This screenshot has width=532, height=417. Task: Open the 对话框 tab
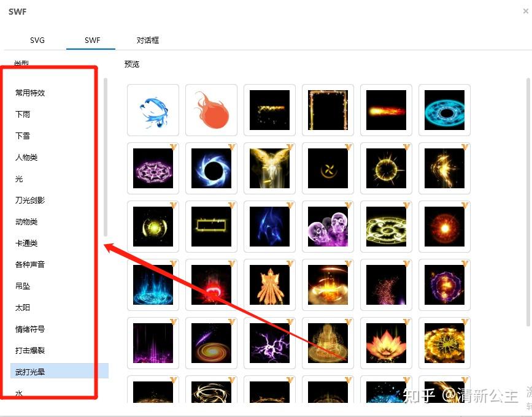[x=148, y=40]
